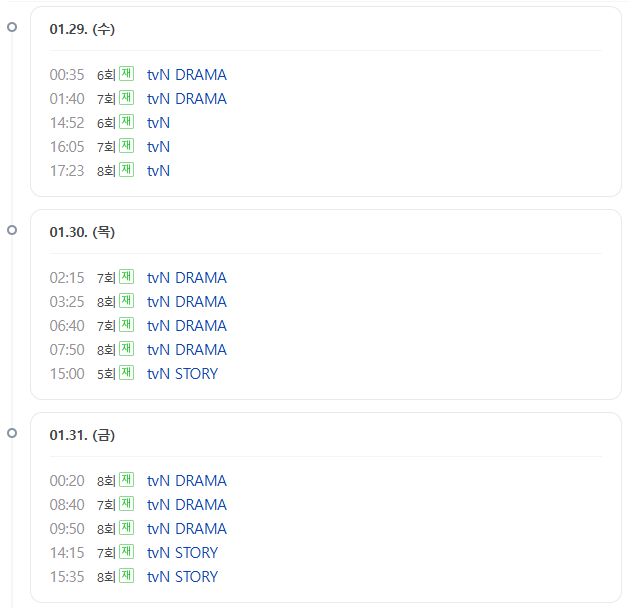Open tvN DRAMA link in the 08:40 row
Image resolution: width=629 pixels, height=608 pixels.
(187, 505)
